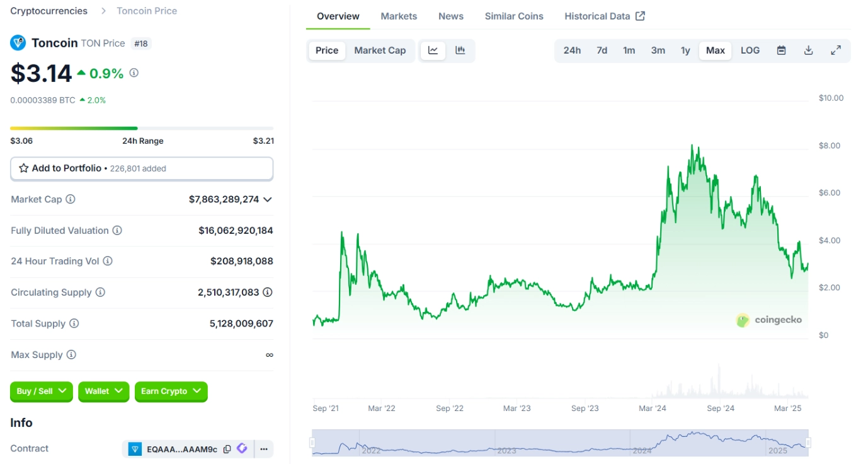Select the Price chart toggle
868x464 pixels.
(x=327, y=50)
